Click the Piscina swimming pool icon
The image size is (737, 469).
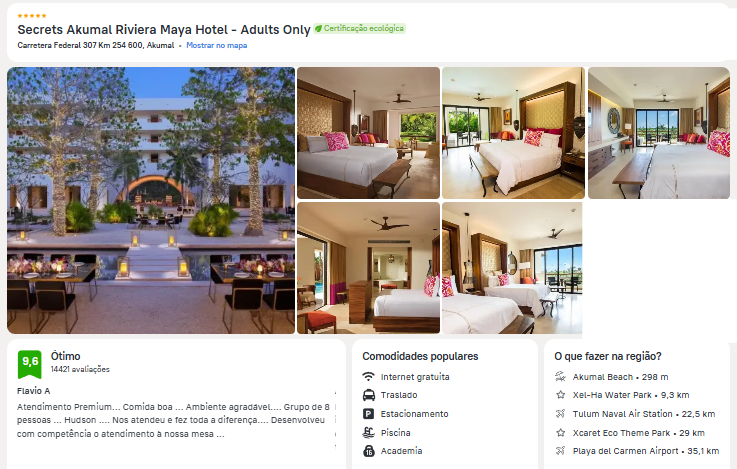tap(368, 432)
